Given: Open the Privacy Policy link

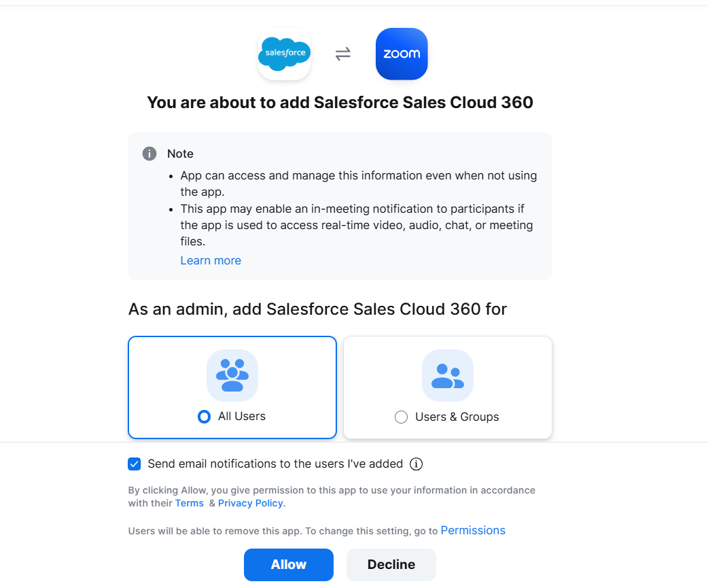Looking at the screenshot, I should pyautogui.click(x=250, y=503).
